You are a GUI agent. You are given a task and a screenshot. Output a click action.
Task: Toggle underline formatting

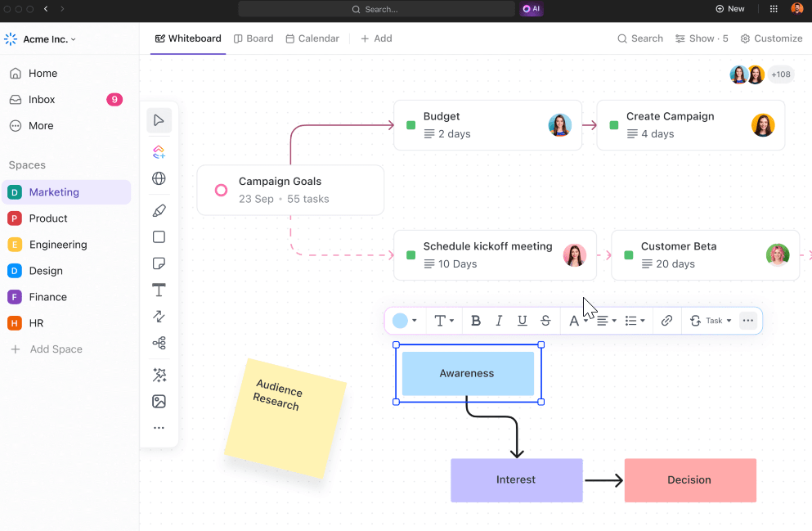tap(522, 321)
